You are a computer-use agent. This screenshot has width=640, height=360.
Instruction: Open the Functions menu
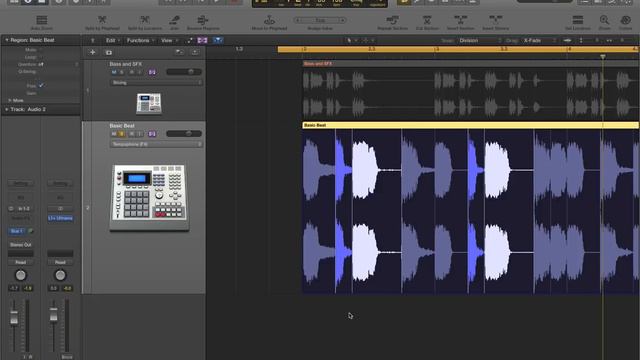click(x=140, y=40)
